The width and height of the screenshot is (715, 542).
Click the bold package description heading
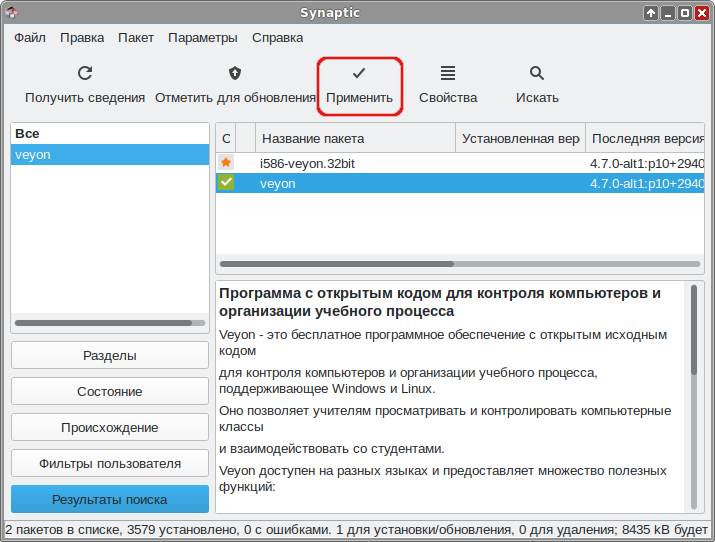coord(440,302)
